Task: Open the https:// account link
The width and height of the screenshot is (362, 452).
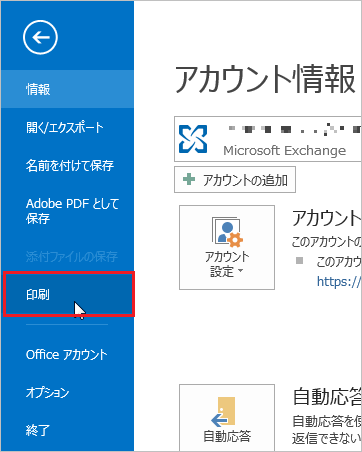Action: click(339, 282)
